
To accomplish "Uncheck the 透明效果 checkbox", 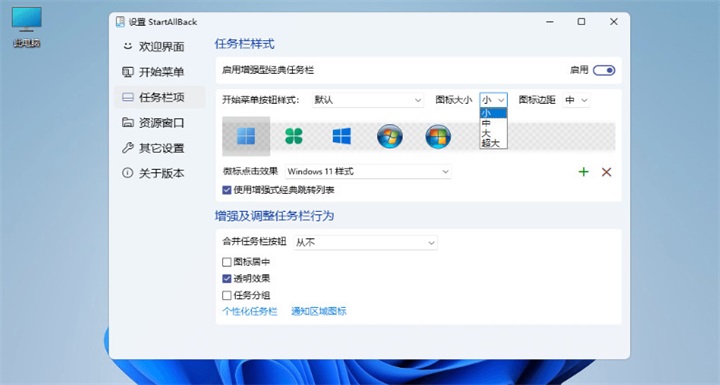I will [x=227, y=278].
